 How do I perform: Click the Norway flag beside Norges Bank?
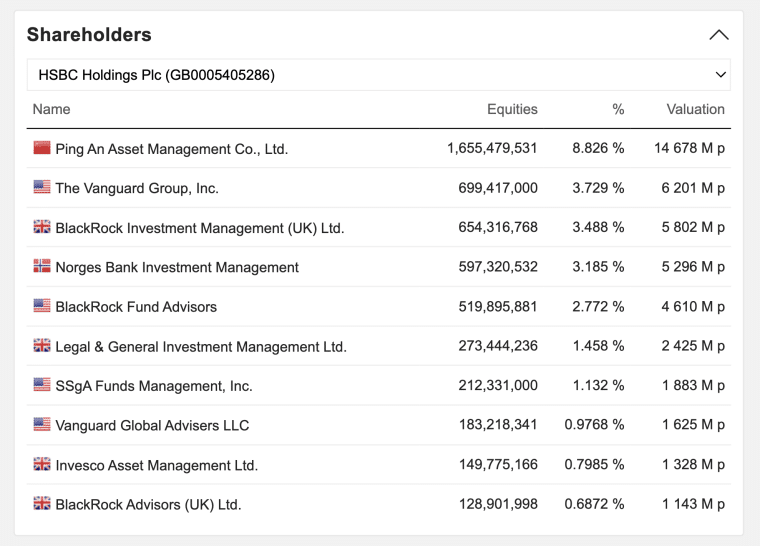[x=42, y=266]
